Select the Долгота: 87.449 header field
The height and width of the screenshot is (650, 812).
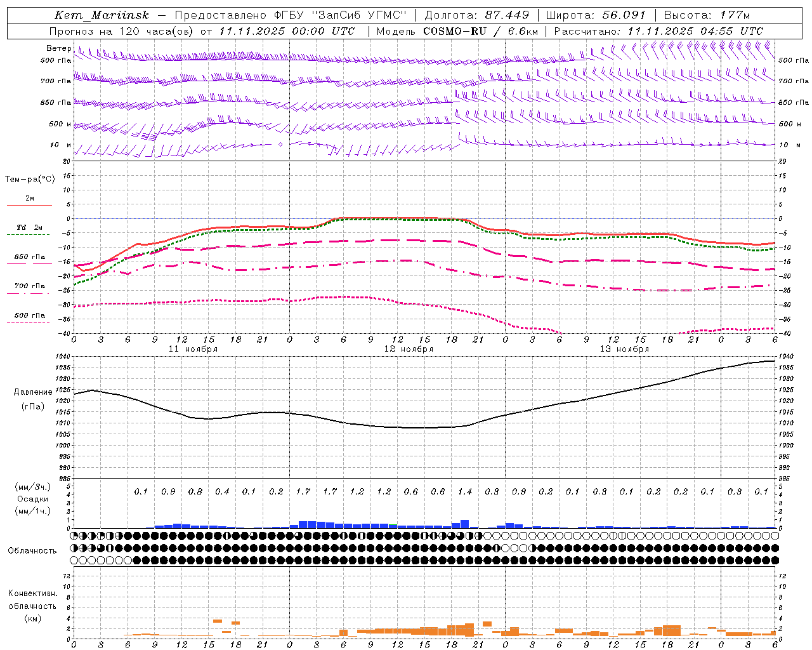[x=477, y=15]
